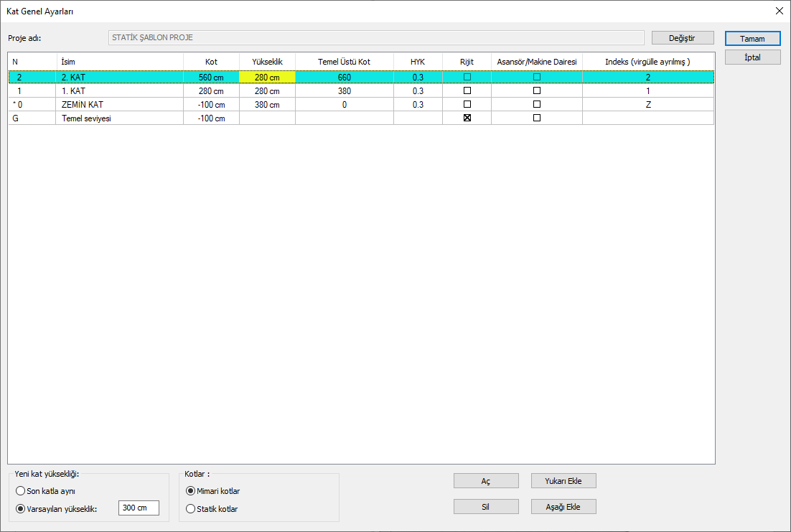Click Değiştir to change project name
Viewport: 791px width, 532px height.
click(682, 38)
